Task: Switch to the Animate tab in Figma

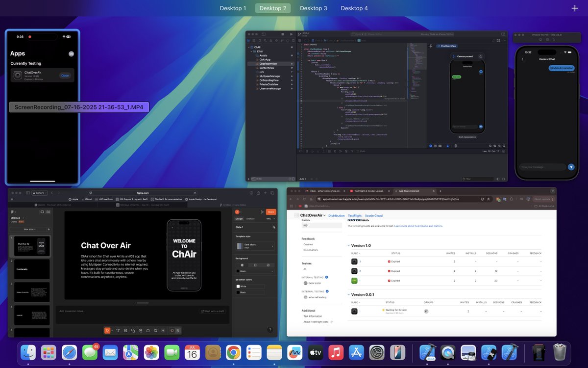Action: 250,219
